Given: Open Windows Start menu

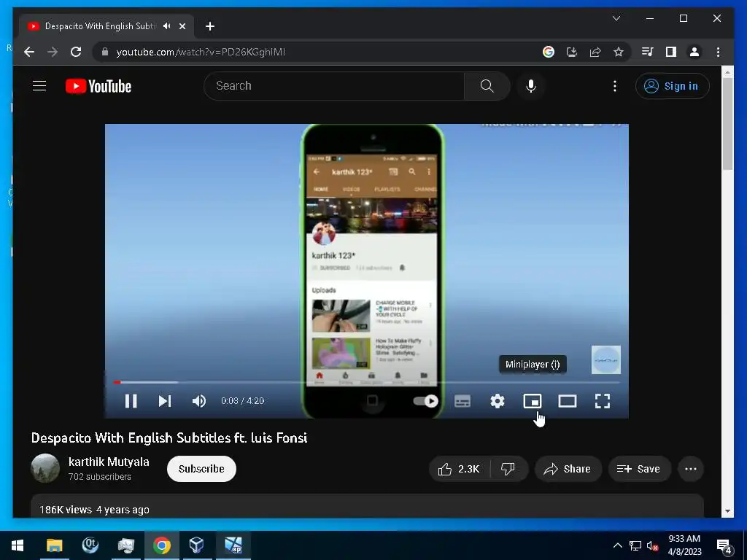Looking at the screenshot, I should tap(18, 545).
